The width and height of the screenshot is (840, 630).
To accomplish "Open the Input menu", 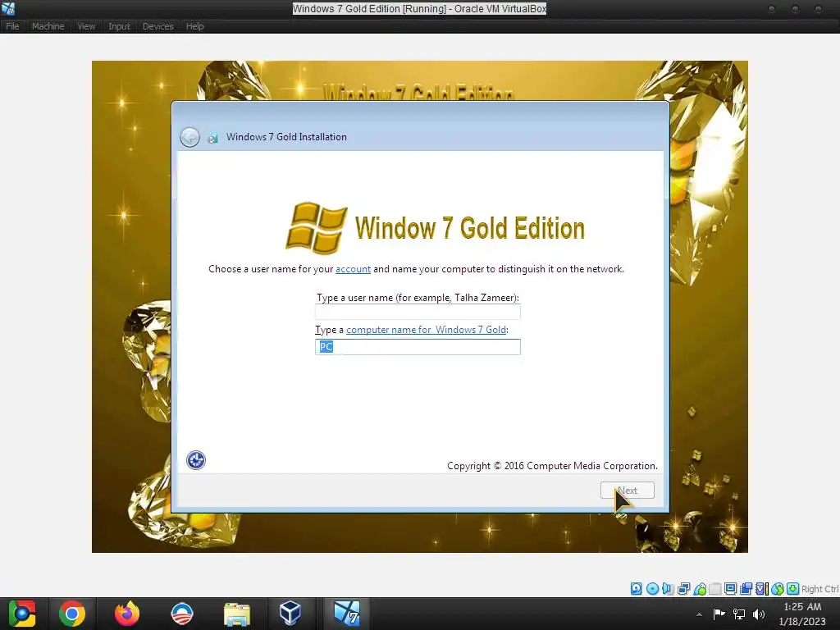I will pos(119,26).
